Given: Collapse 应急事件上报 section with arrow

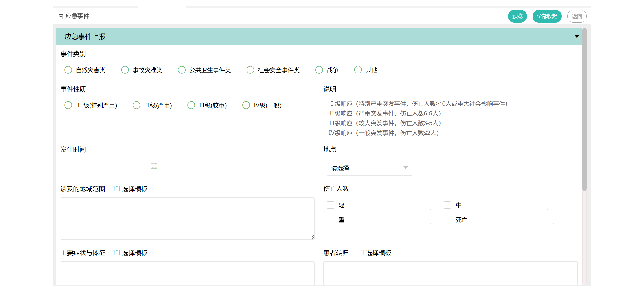Looking at the screenshot, I should (576, 36).
